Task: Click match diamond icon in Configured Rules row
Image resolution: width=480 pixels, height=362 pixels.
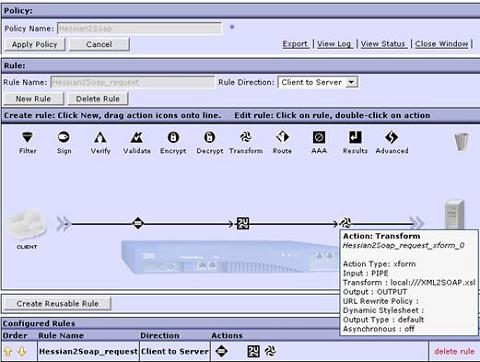Action: point(222,351)
